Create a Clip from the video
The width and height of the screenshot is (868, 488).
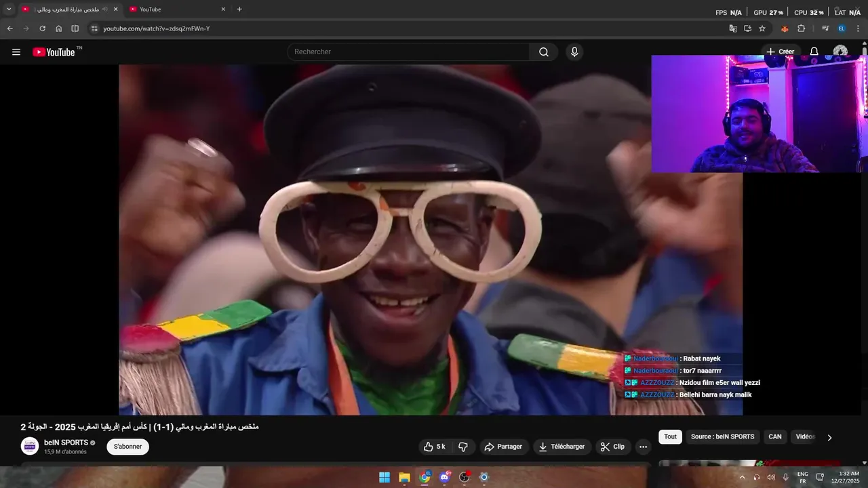coord(613,447)
